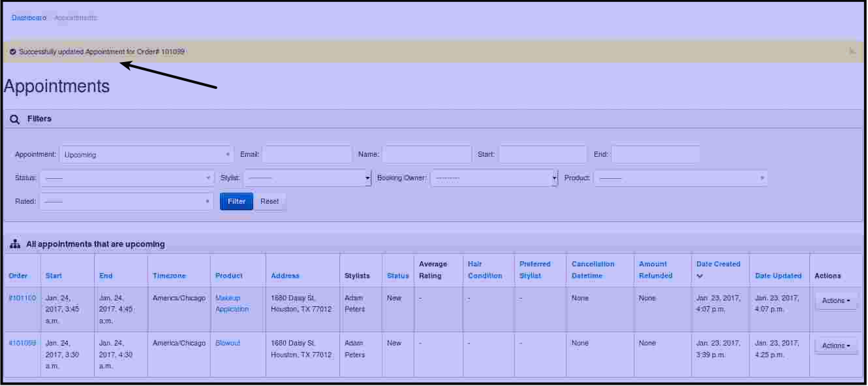Sort table by Address column
This screenshot has height=386, width=868.
pos(285,276)
